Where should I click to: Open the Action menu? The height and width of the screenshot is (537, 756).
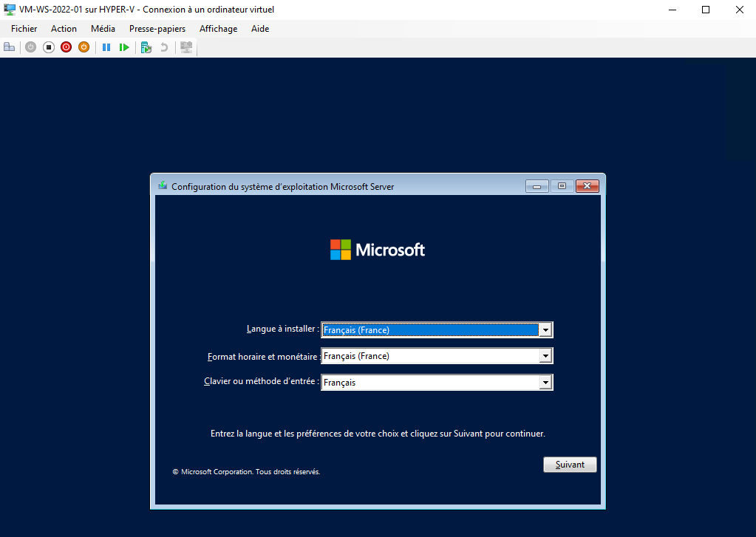64,29
